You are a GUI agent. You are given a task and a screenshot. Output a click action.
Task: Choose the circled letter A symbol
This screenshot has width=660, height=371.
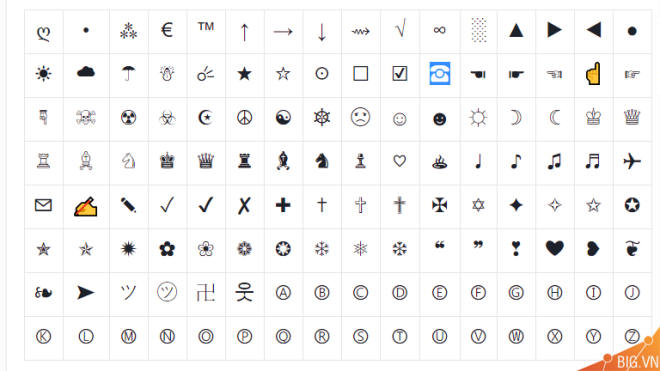(x=283, y=293)
